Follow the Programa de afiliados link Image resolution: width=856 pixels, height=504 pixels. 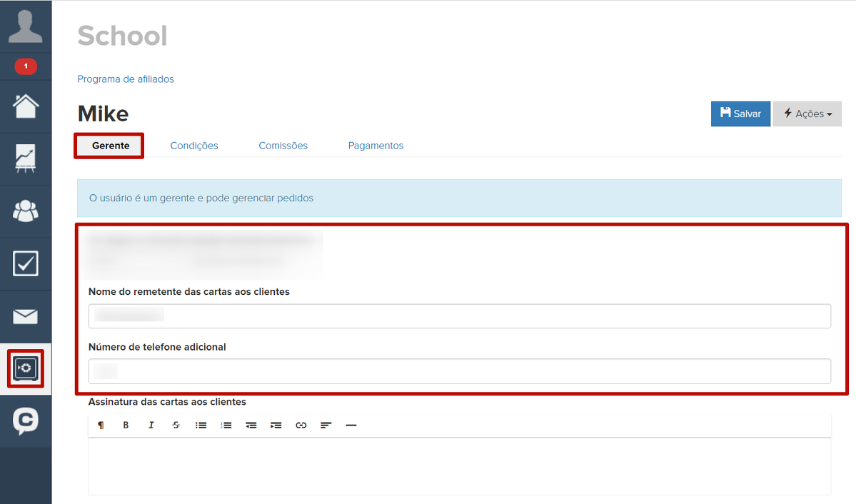(126, 79)
